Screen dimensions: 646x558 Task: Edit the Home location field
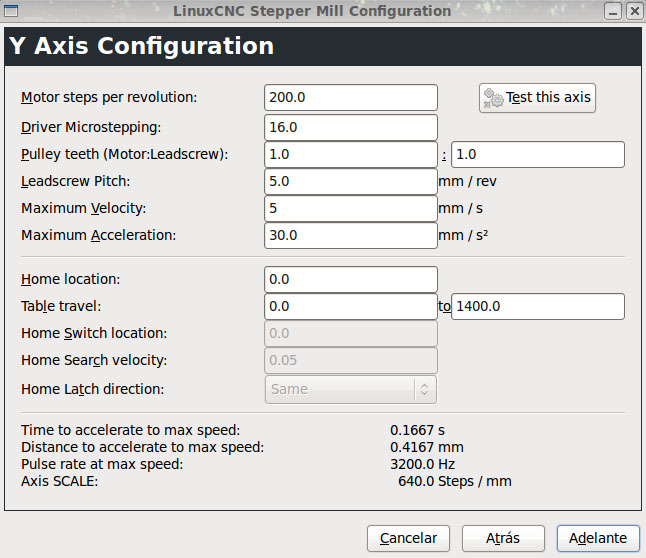coord(351,279)
